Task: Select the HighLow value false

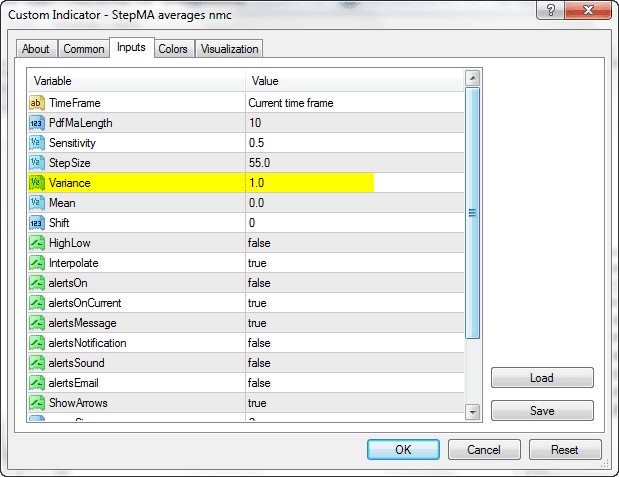Action: tap(259, 243)
